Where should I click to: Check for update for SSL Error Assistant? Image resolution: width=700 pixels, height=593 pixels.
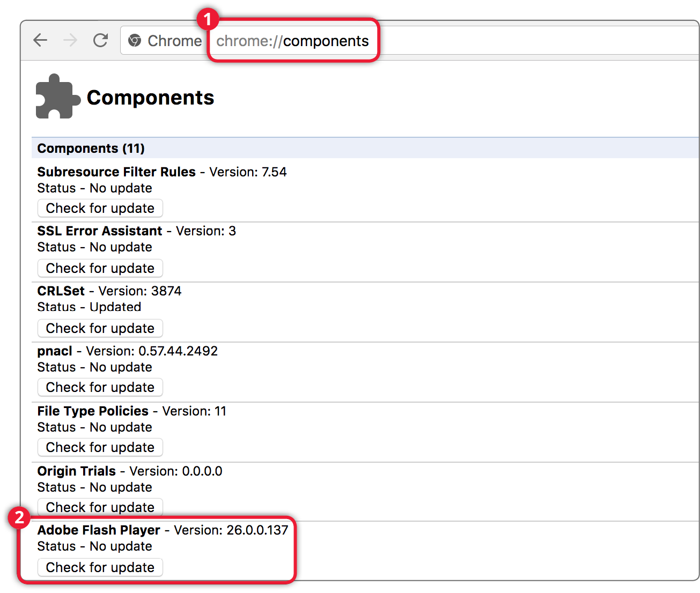coord(100,268)
